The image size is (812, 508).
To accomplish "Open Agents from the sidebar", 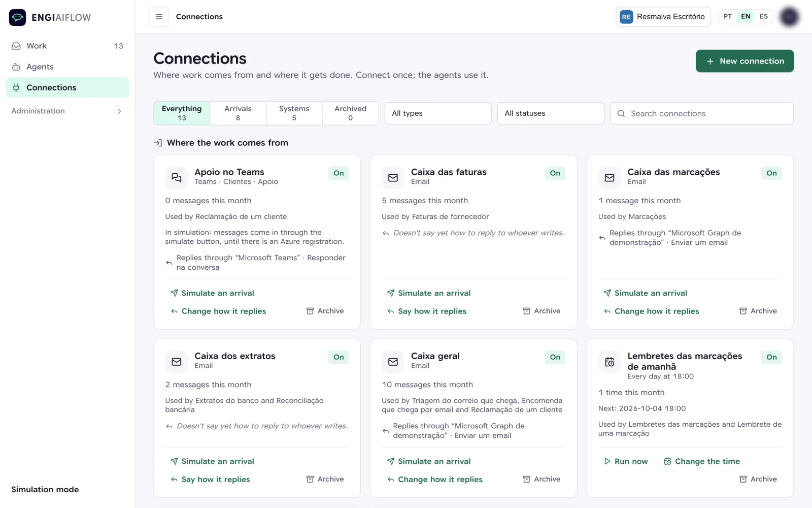I will [x=67, y=67].
